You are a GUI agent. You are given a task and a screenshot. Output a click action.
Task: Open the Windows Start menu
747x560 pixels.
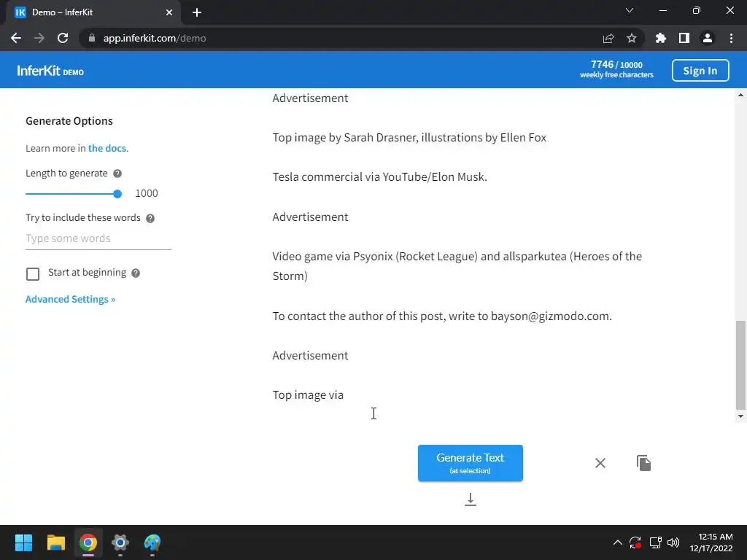(23, 542)
